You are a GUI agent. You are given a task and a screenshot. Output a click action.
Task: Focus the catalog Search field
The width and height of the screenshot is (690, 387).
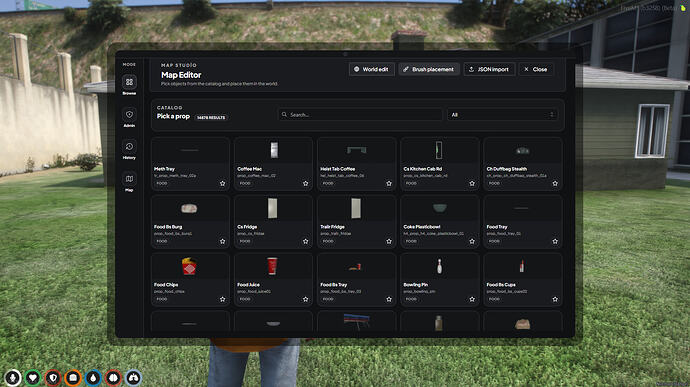(360, 114)
